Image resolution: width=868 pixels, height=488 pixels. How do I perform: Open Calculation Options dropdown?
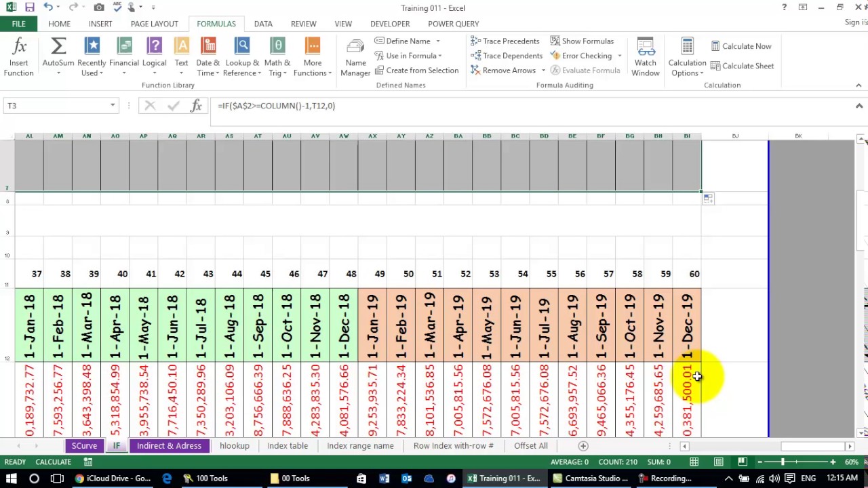click(x=687, y=56)
